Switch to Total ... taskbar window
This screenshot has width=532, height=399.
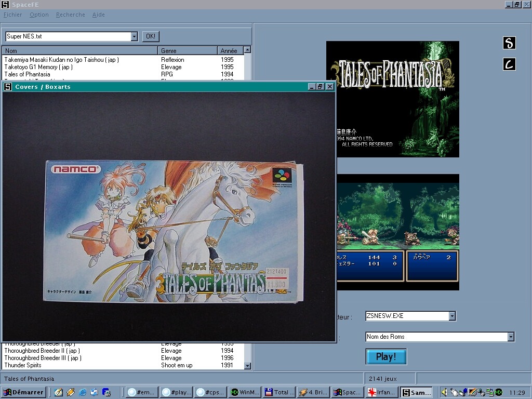pyautogui.click(x=279, y=392)
